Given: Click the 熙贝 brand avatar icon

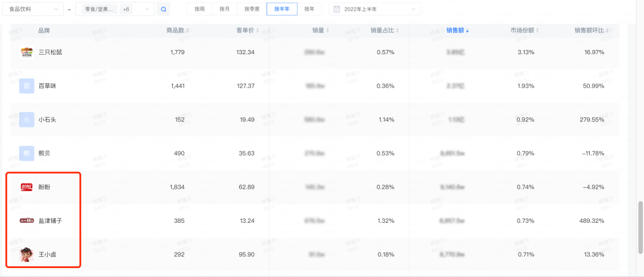Looking at the screenshot, I should pos(27,154).
